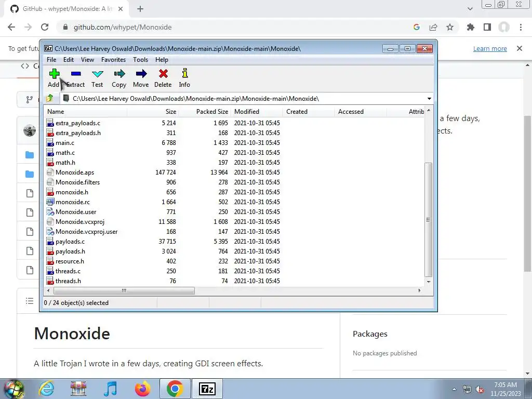The image size is (532, 399).
Task: Click the Add toolbar button in 7-Zip
Action: pyautogui.click(x=54, y=78)
